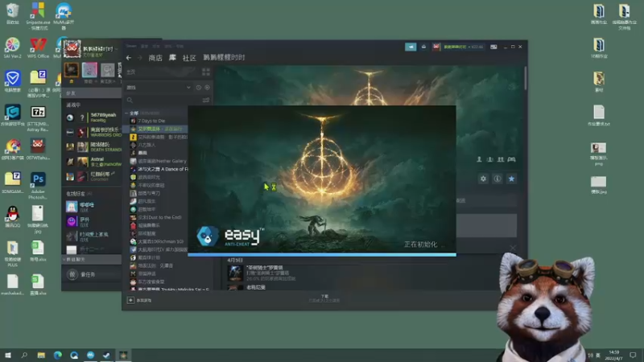The image size is (644, 362).
Task: Click the single-player icon on game banner
Action: [x=479, y=159]
